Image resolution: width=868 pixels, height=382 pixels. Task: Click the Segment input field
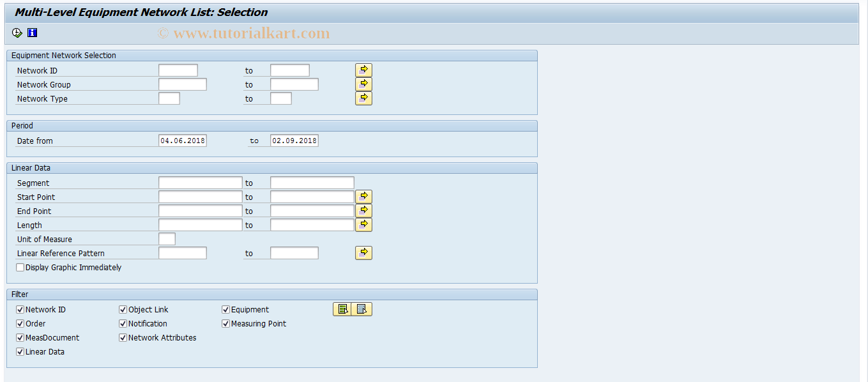(200, 182)
